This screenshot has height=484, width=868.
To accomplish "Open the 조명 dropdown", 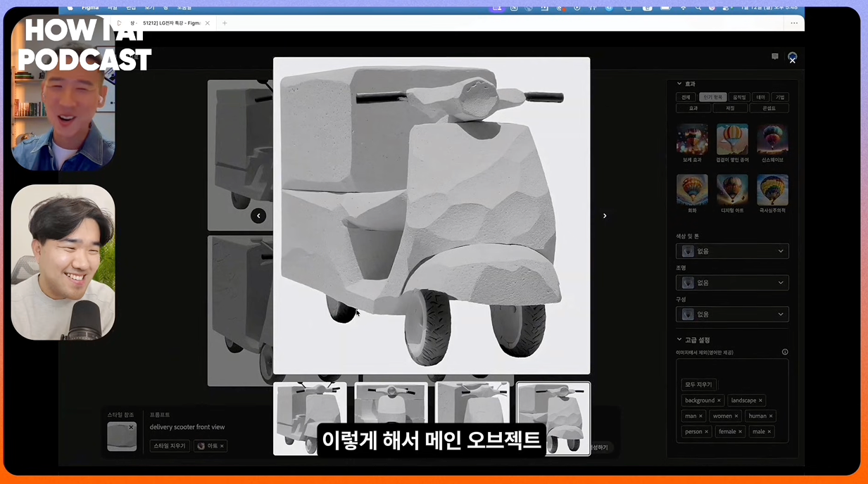I will (732, 282).
